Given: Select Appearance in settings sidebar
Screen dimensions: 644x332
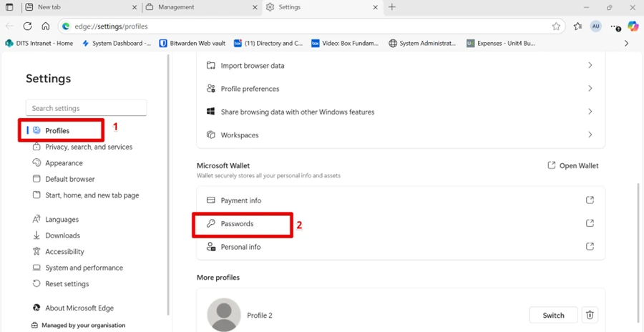Looking at the screenshot, I should (x=64, y=163).
